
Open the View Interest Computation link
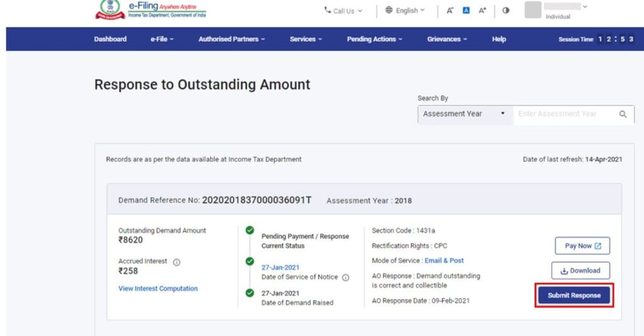coord(158,289)
